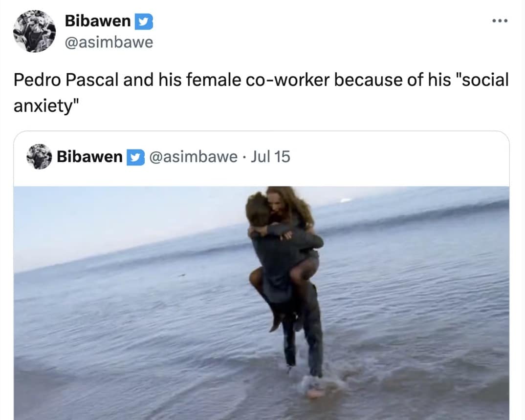Click the quoted tweet's Bibawen name
The image size is (525, 420).
click(89, 157)
